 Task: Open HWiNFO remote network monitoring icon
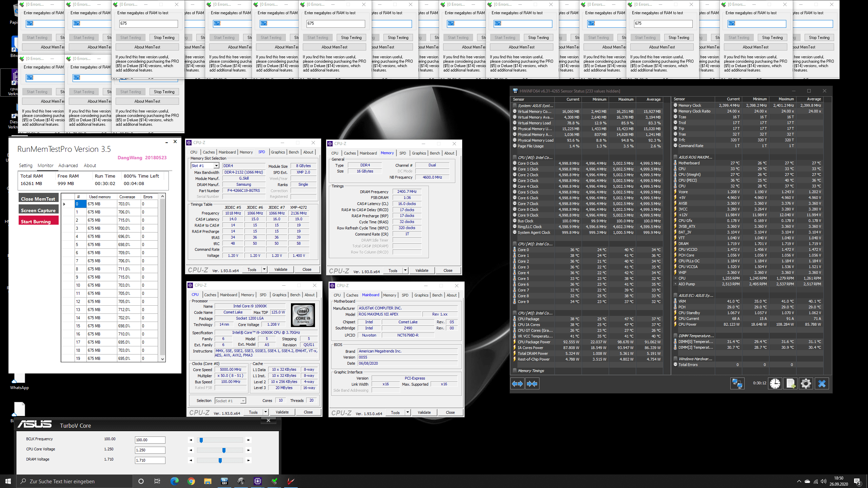coord(737,384)
